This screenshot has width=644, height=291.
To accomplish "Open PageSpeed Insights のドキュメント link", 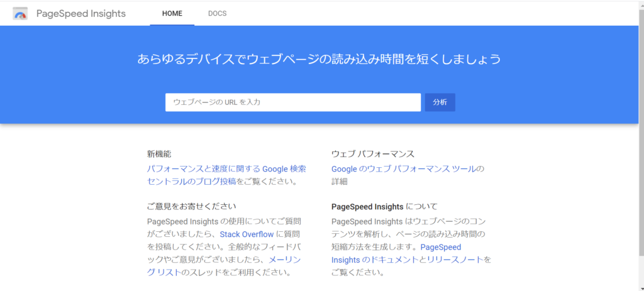I will [396, 253].
